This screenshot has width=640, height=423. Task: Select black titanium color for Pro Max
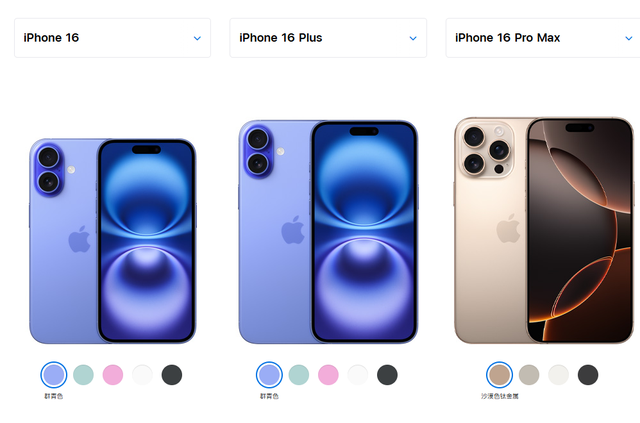[x=588, y=375]
